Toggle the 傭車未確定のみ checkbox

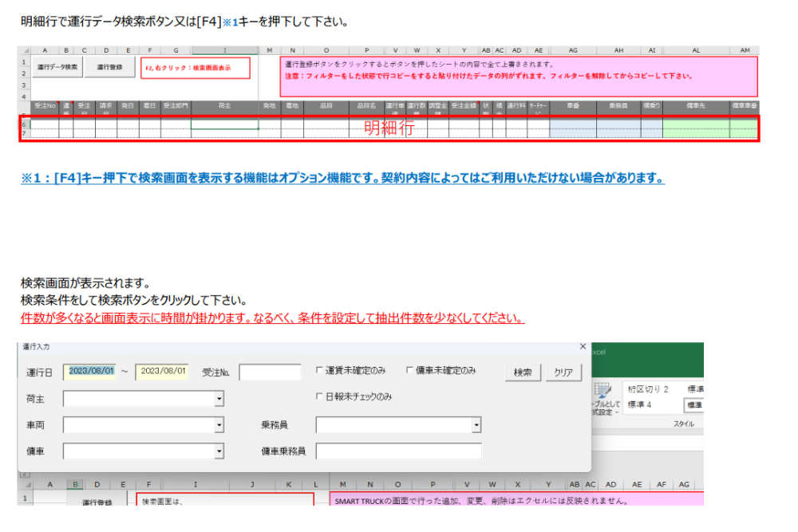(x=410, y=370)
